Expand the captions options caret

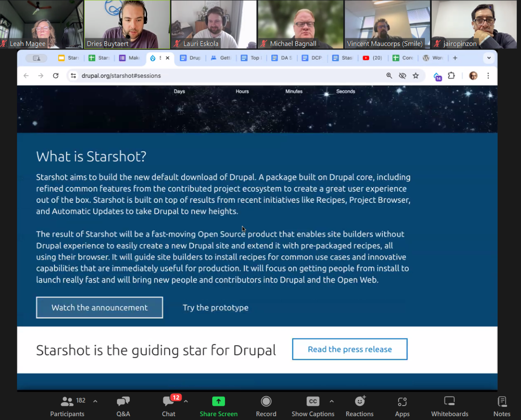click(332, 401)
